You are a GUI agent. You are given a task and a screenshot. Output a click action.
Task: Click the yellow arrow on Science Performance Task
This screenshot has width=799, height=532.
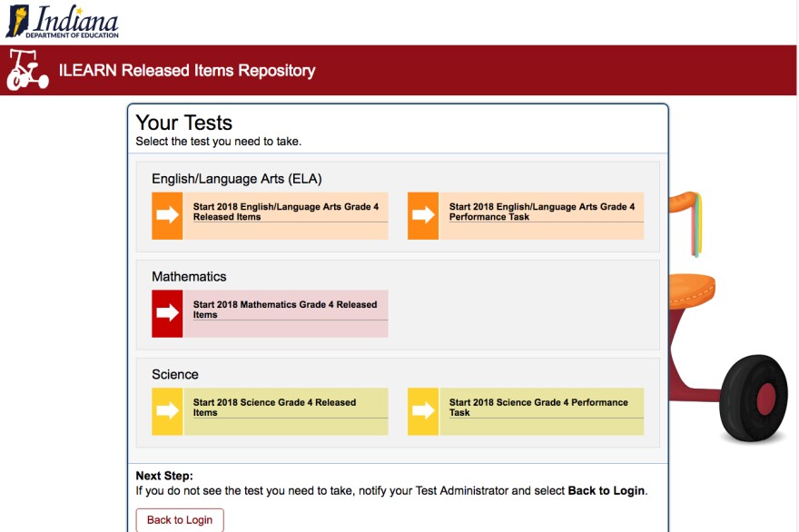[423, 409]
